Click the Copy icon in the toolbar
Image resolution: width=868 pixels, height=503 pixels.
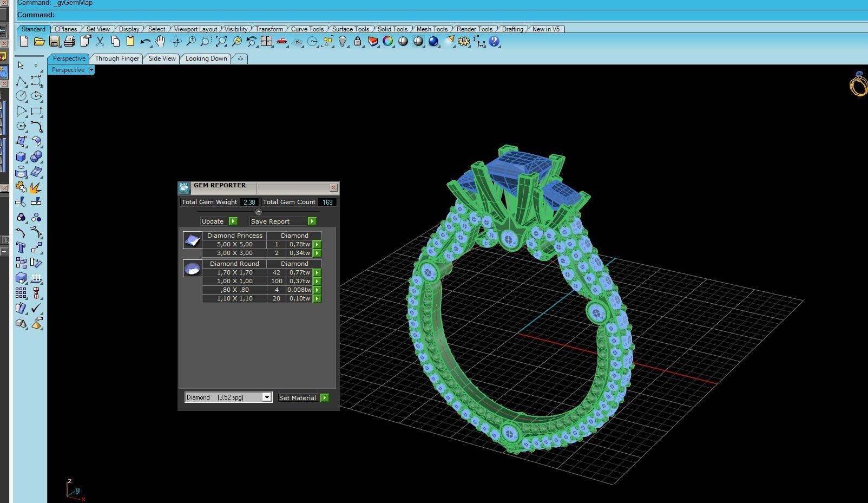tap(115, 42)
